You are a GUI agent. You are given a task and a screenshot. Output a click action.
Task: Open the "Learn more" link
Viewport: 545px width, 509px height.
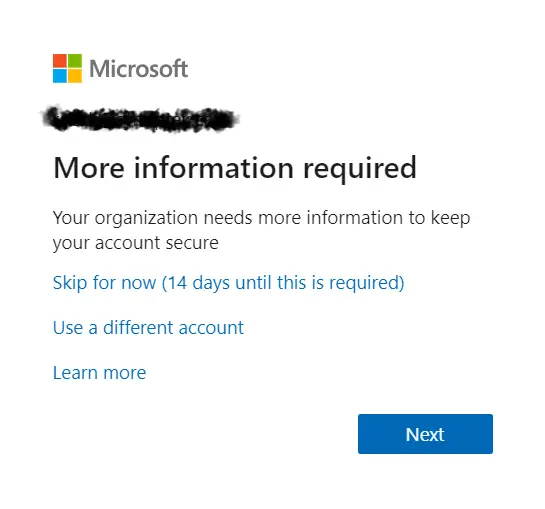tap(99, 373)
